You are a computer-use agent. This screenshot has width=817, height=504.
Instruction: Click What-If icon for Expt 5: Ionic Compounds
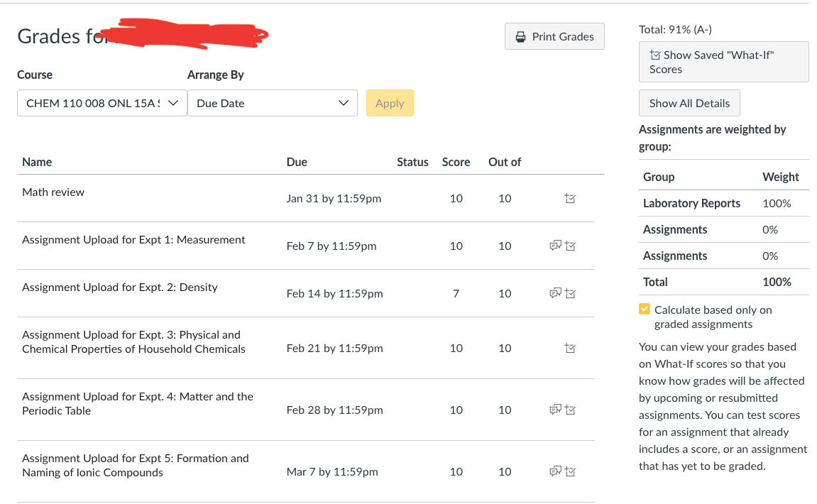pos(571,471)
